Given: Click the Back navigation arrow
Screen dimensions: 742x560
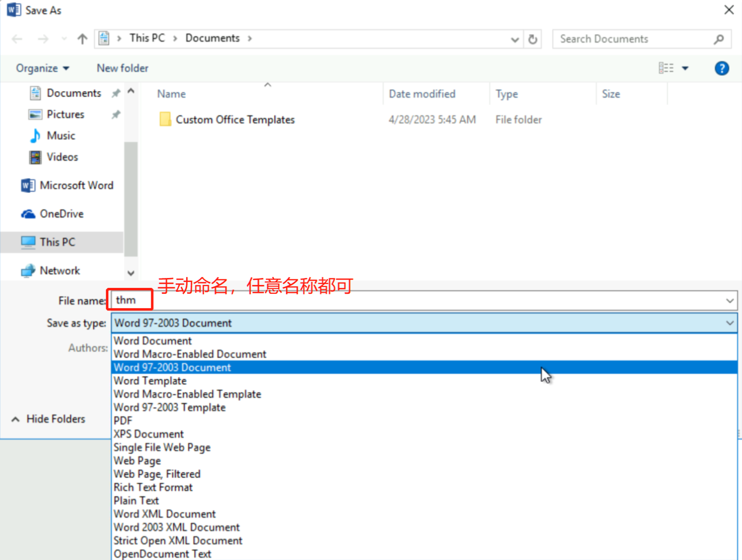Looking at the screenshot, I should (x=17, y=39).
